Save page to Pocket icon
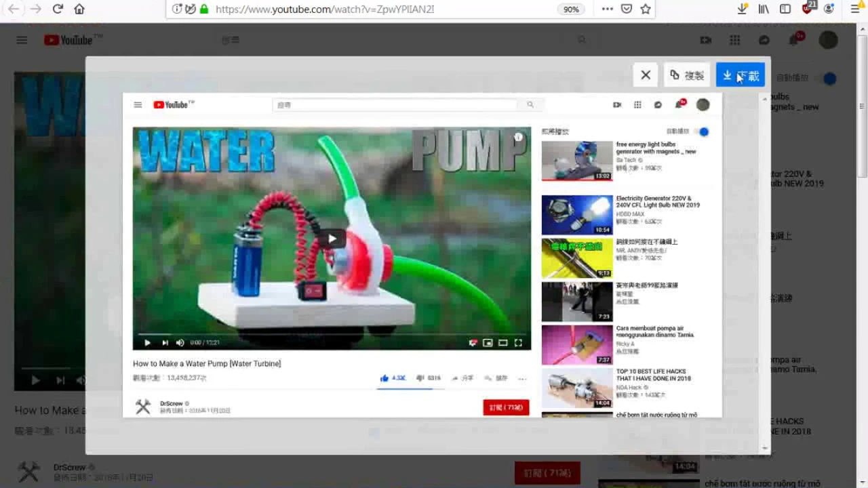This screenshot has width=868, height=488. click(627, 9)
